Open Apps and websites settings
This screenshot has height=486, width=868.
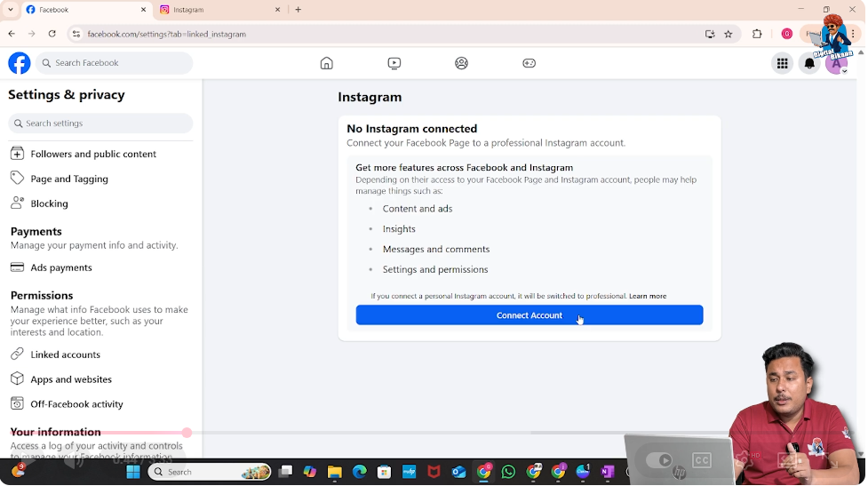pyautogui.click(x=100, y=379)
